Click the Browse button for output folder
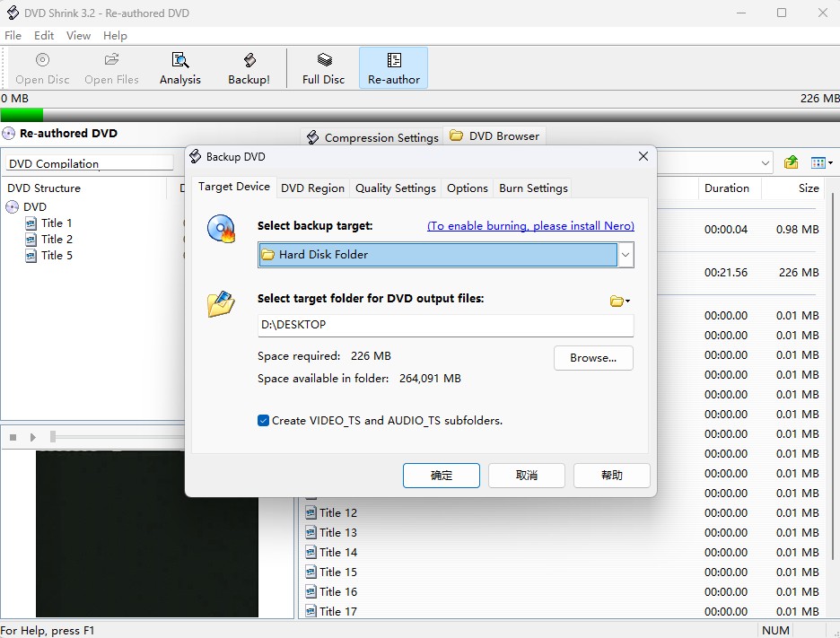 tap(592, 357)
